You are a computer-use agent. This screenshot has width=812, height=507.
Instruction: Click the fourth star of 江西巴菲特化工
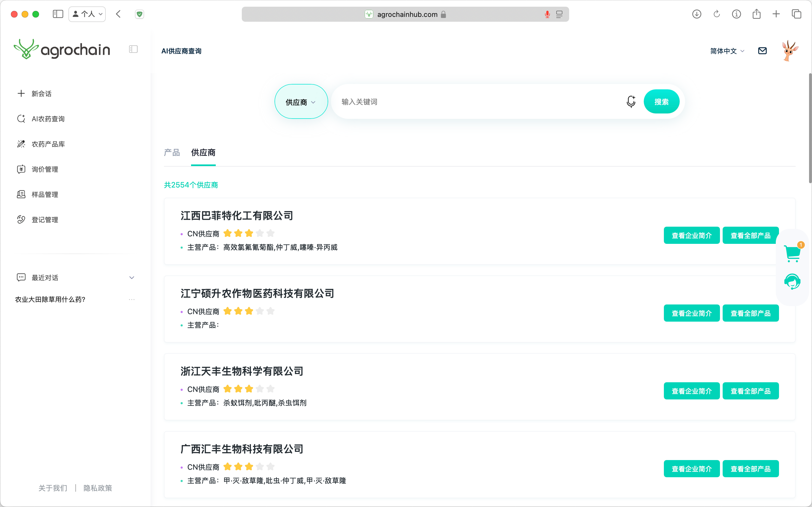coord(259,233)
